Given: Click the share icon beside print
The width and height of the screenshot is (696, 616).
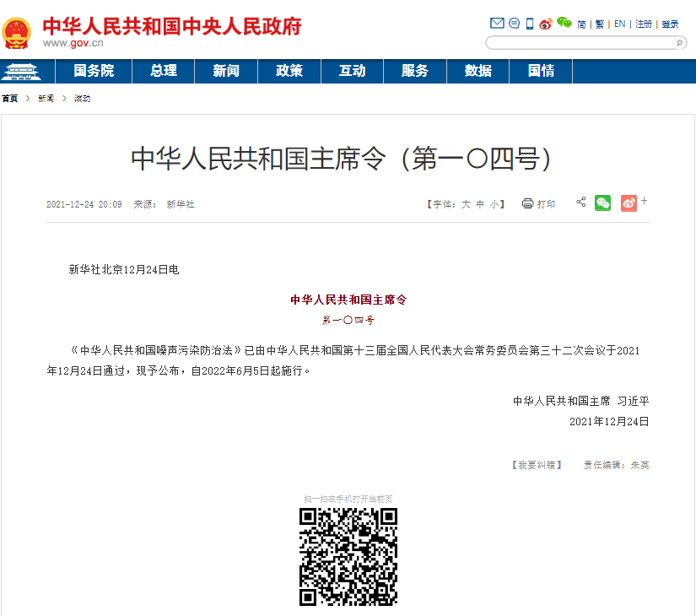Looking at the screenshot, I should click(580, 203).
